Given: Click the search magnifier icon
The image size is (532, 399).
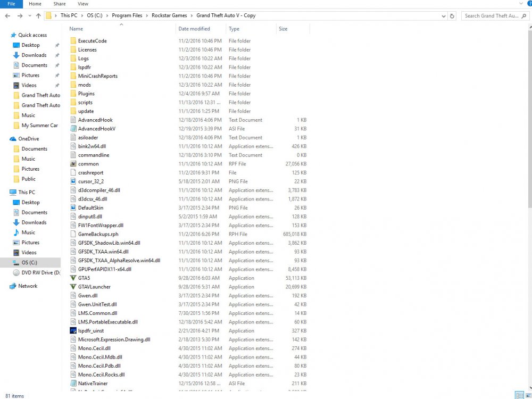Looking at the screenshot, I should [x=524, y=15].
